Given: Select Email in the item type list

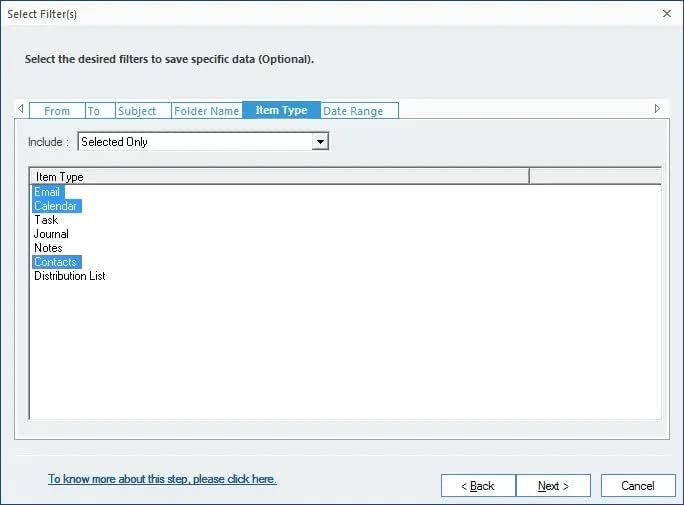Looking at the screenshot, I should point(48,192).
